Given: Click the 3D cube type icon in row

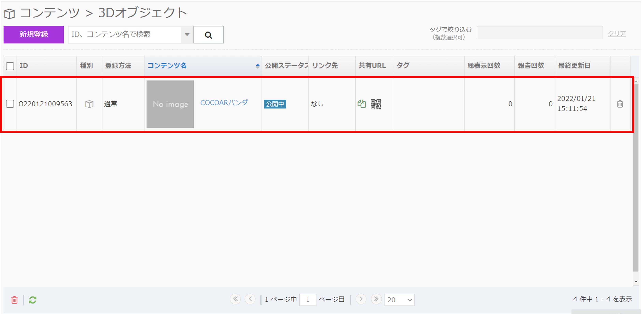Looking at the screenshot, I should point(89,104).
